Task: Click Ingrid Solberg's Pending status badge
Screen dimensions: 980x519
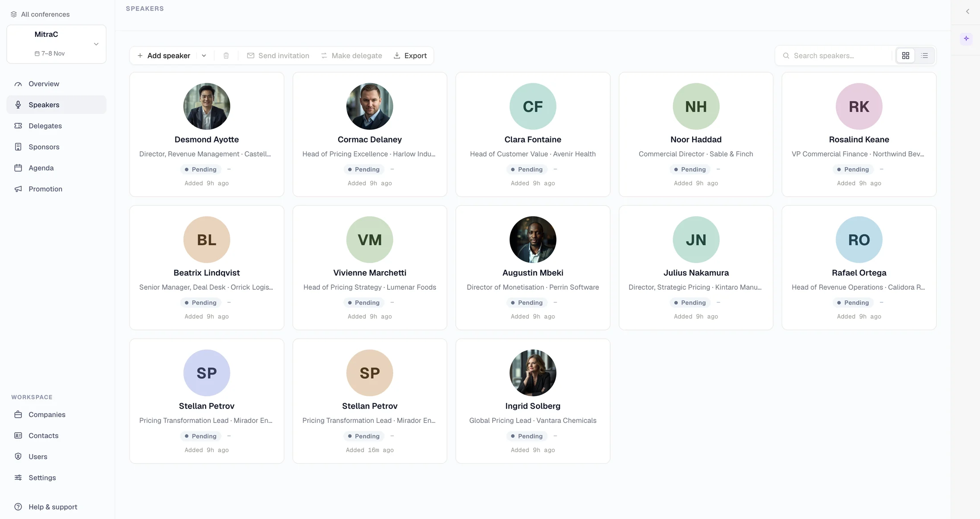Action: (527, 436)
